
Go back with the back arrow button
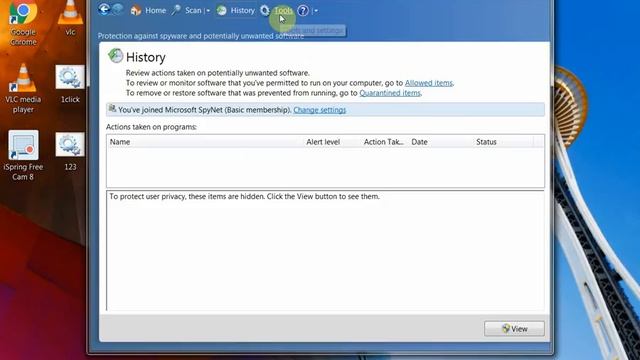[104, 9]
